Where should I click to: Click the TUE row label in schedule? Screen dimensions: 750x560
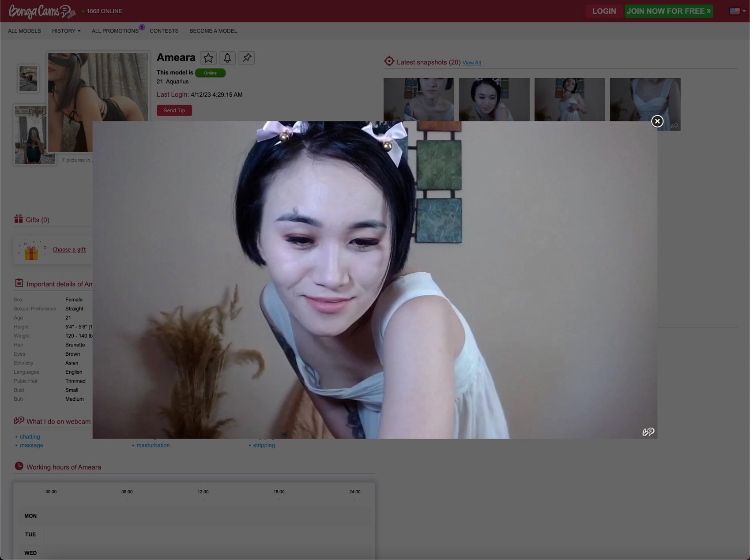click(30, 534)
